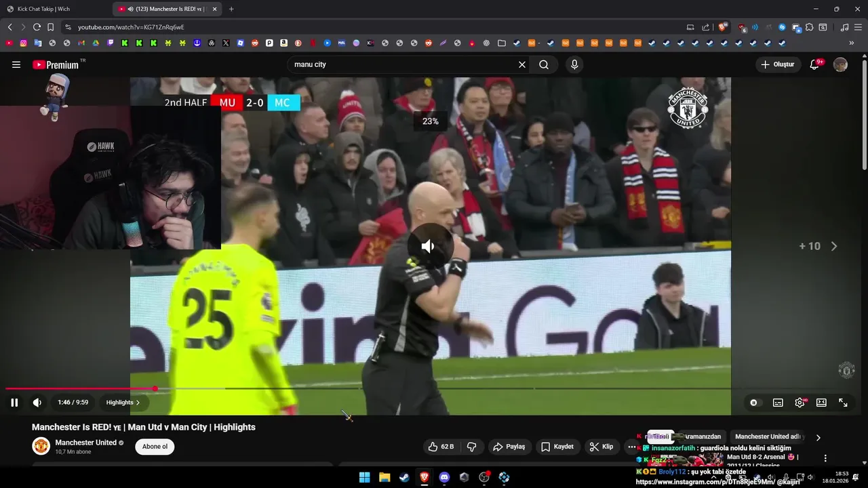Viewport: 868px width, 488px height.
Task: Open the Man Utd 8-2 Arsenal recommendation
Action: point(762,462)
